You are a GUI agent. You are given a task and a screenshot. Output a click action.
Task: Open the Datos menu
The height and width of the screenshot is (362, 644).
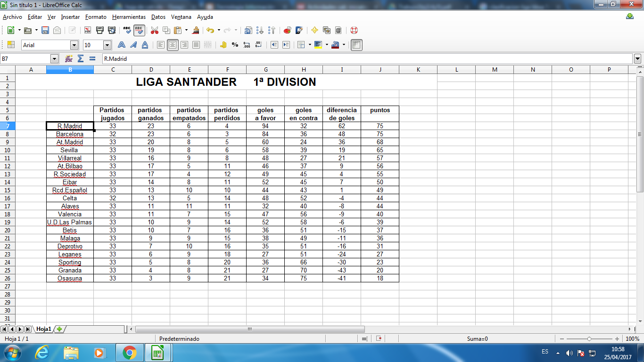pyautogui.click(x=158, y=17)
